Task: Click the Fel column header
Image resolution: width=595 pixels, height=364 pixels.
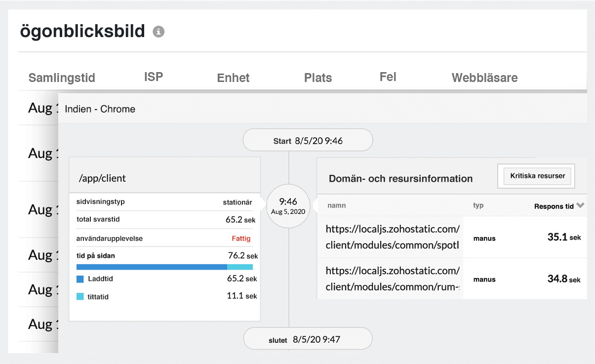Action: [x=388, y=77]
